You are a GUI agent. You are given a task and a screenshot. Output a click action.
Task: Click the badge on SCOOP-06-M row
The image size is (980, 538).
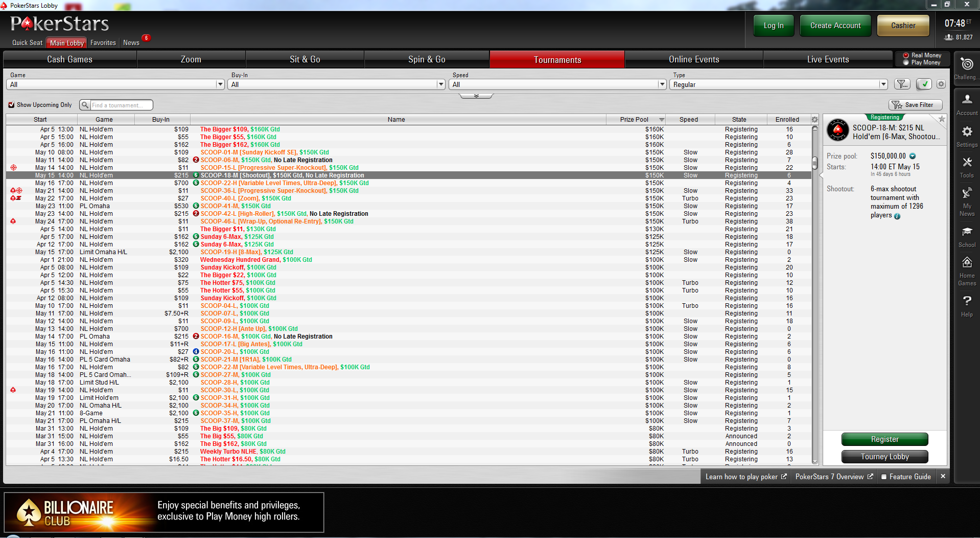(196, 160)
